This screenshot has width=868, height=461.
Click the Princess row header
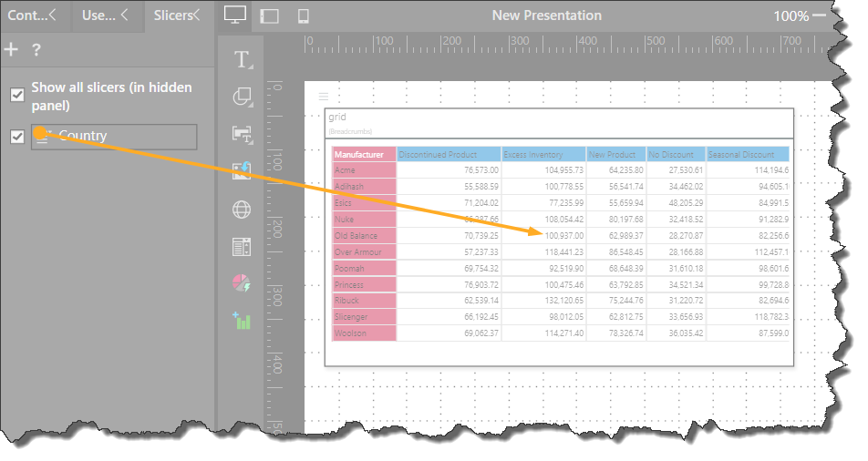coord(365,284)
